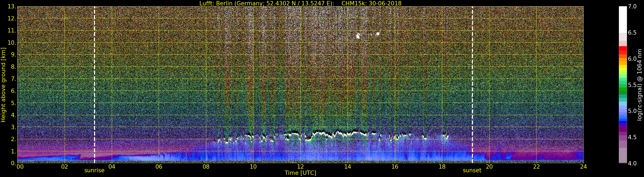Screen dimensions: 644x177
Task: Click the 10 tick on the time axis
Action: click(x=253, y=167)
